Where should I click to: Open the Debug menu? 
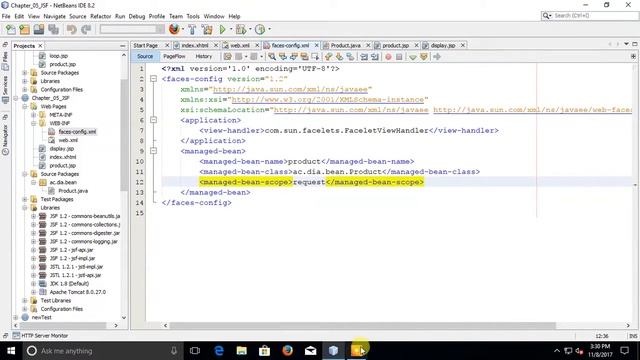coord(137,16)
